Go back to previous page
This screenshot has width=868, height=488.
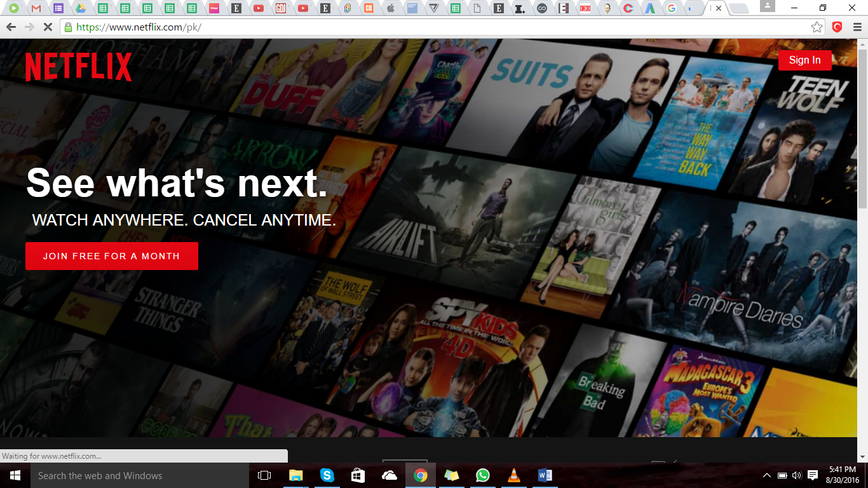[x=10, y=27]
